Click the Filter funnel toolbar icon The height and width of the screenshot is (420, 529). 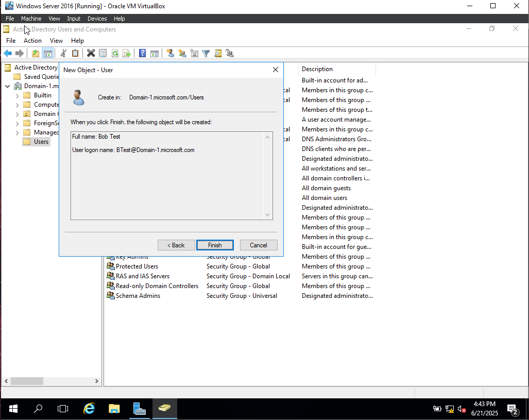pyautogui.click(x=206, y=54)
